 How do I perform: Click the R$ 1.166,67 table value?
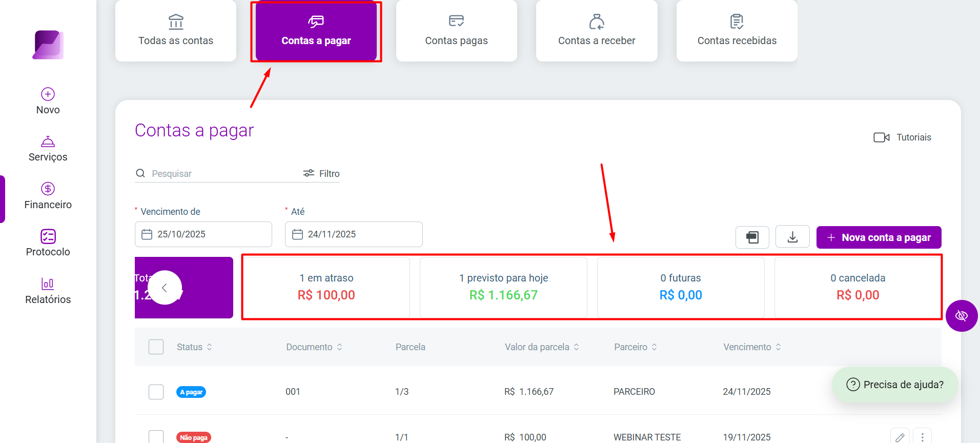[529, 392]
